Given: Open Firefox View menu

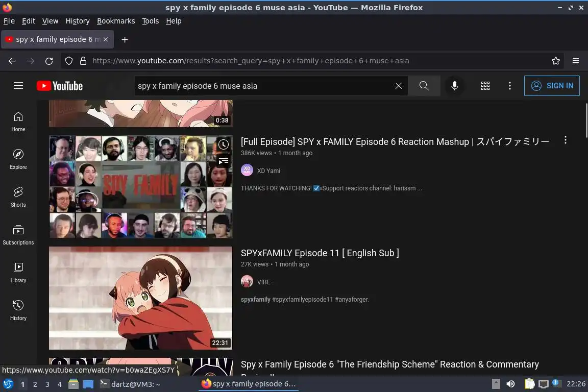Looking at the screenshot, I should click(50, 21).
